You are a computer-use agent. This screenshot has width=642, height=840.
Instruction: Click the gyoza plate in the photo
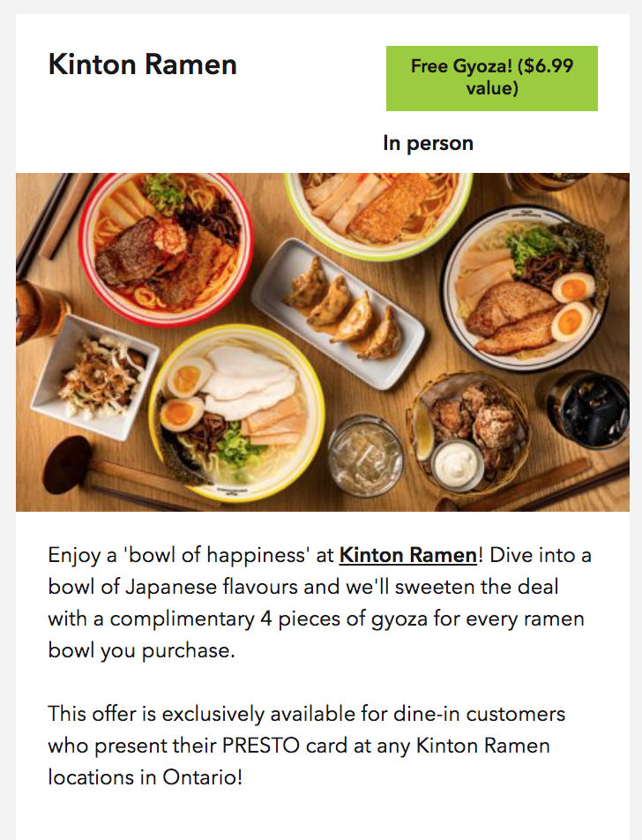click(339, 313)
